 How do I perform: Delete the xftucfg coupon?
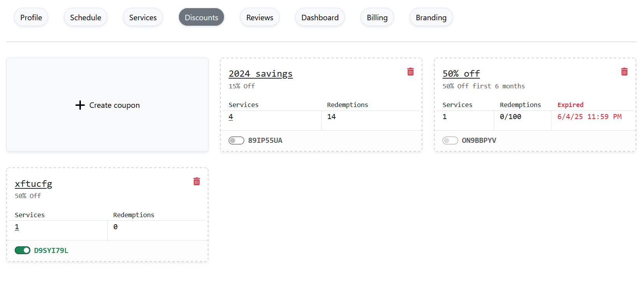point(196,181)
